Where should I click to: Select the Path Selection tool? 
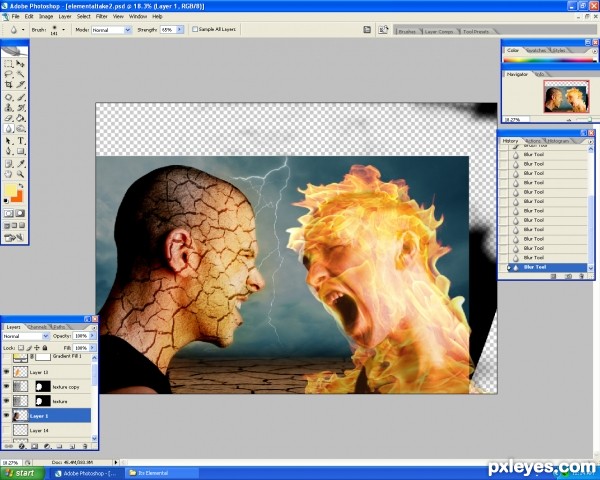9,141
